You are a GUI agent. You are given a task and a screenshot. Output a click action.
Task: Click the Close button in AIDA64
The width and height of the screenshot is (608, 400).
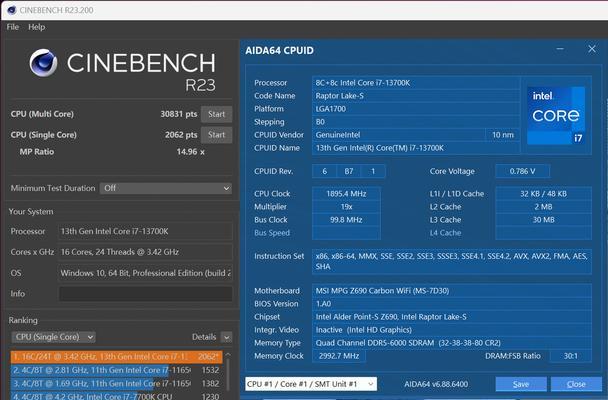pyautogui.click(x=576, y=384)
